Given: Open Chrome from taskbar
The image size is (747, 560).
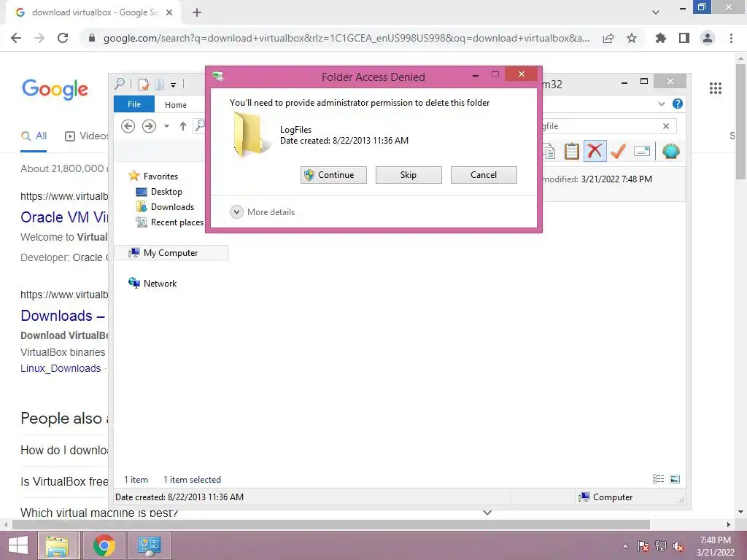Looking at the screenshot, I should (104, 545).
